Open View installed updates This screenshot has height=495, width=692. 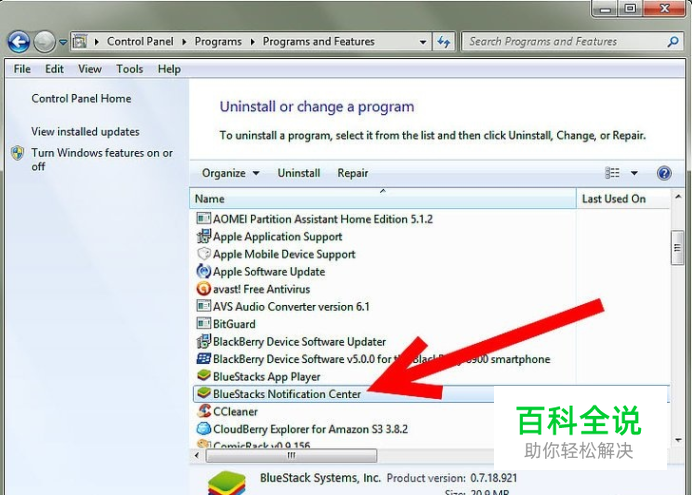(85, 131)
